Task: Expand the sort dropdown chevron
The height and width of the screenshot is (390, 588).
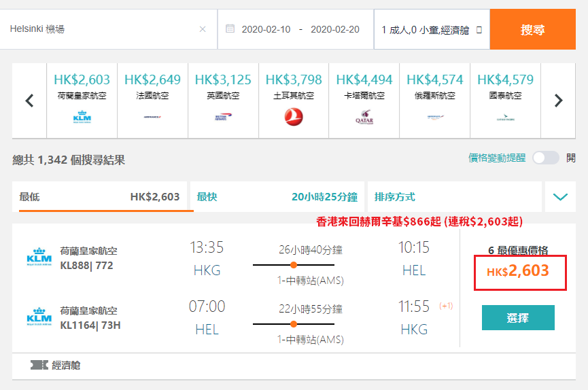Action: pyautogui.click(x=560, y=197)
